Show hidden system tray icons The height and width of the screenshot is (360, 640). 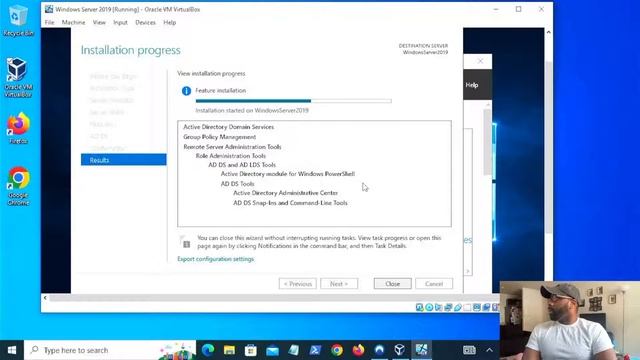(x=489, y=350)
